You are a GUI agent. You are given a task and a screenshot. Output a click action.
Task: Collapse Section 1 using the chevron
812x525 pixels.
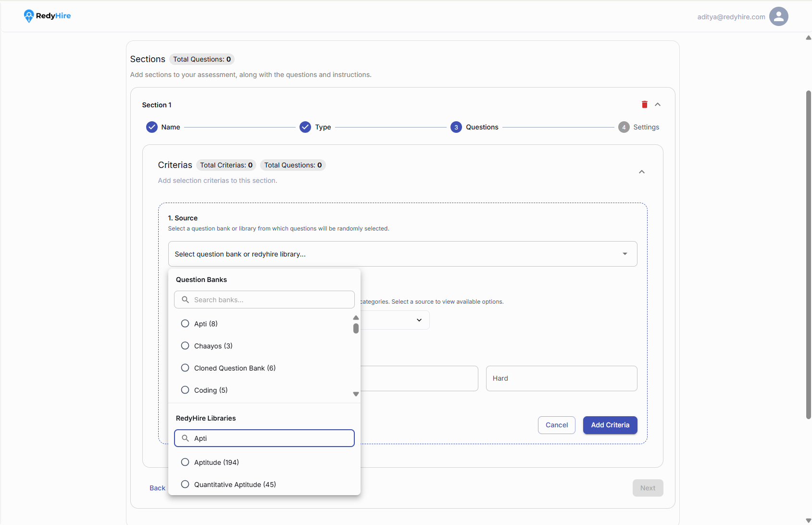coord(658,104)
